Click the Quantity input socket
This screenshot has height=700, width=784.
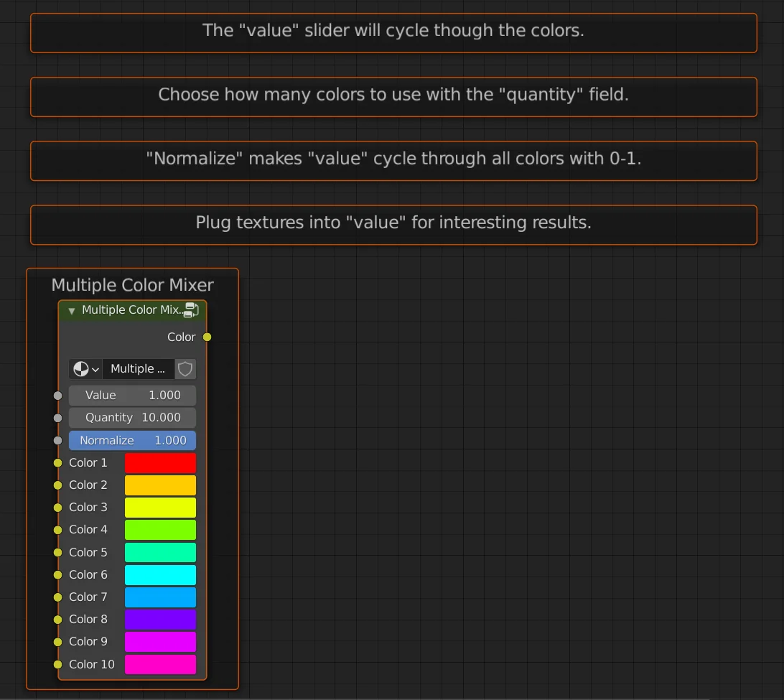(x=57, y=418)
